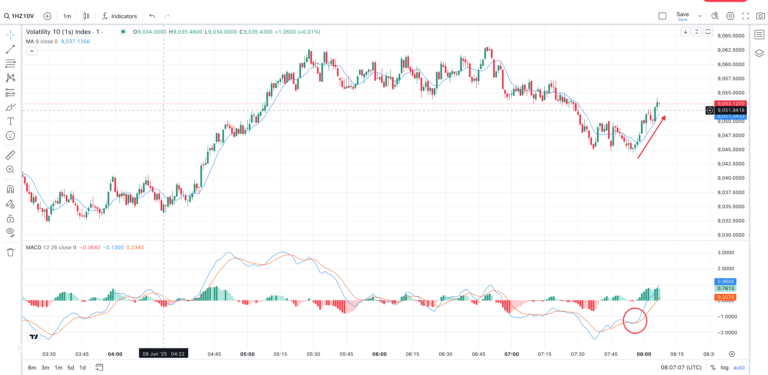Toggle stay in drawing mode
Viewport: 768px width, 375px height.
(x=10, y=204)
